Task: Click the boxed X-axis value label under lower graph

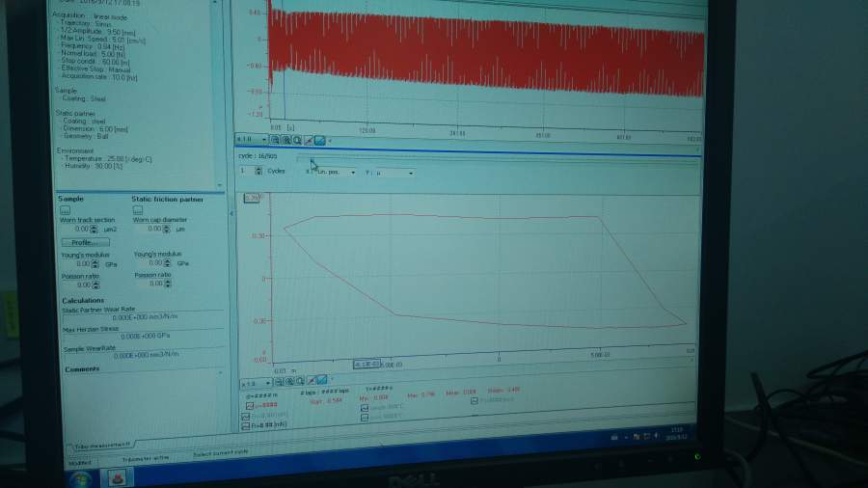Action: tap(367, 364)
